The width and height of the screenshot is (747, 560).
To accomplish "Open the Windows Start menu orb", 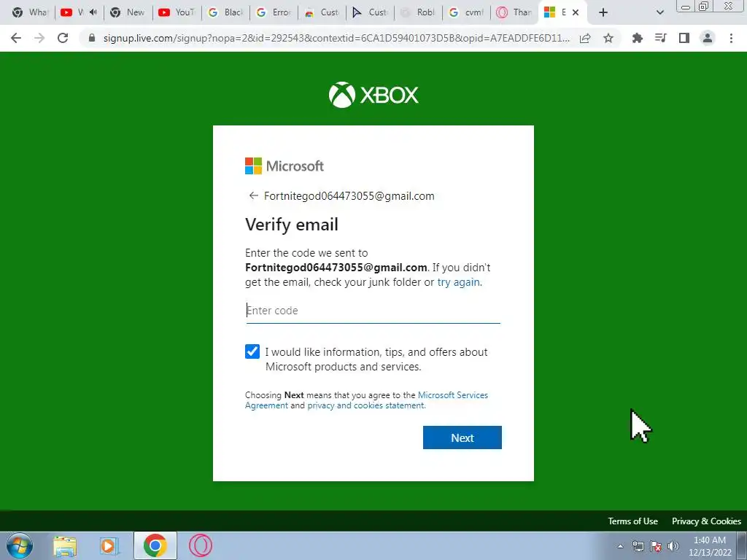I will [20, 545].
